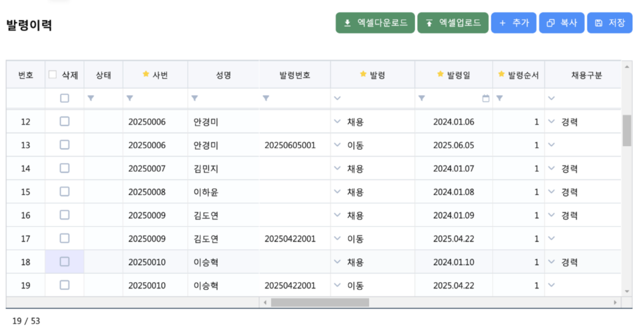This screenshot has width=644, height=330.
Task: Click the 발령일 cell for 김민지
Action: (453, 169)
